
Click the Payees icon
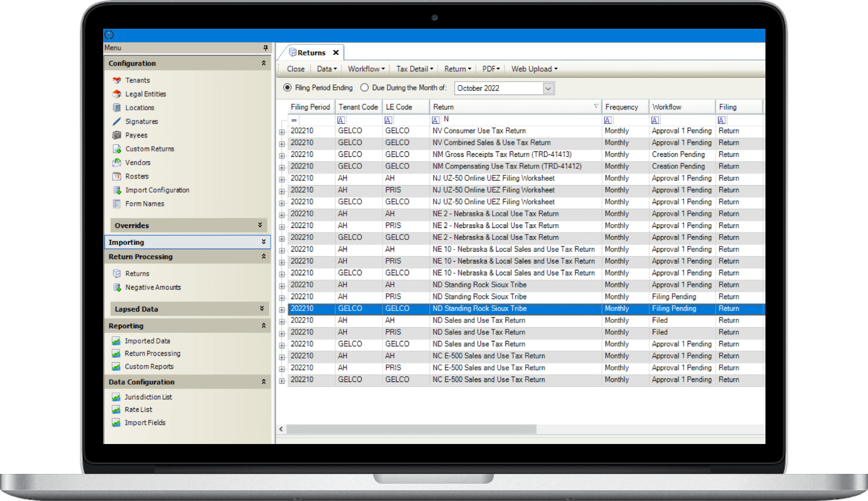click(x=117, y=135)
